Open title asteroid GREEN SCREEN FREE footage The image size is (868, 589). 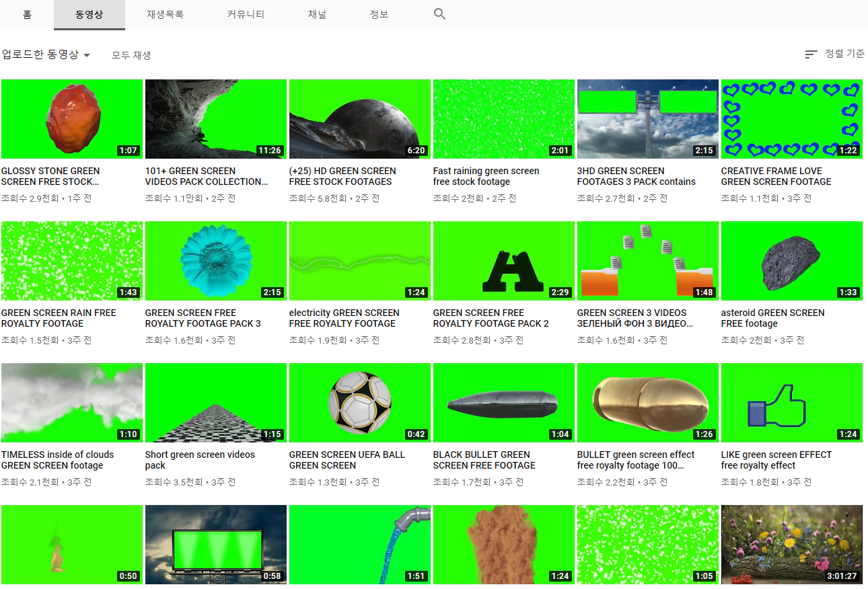point(772,318)
